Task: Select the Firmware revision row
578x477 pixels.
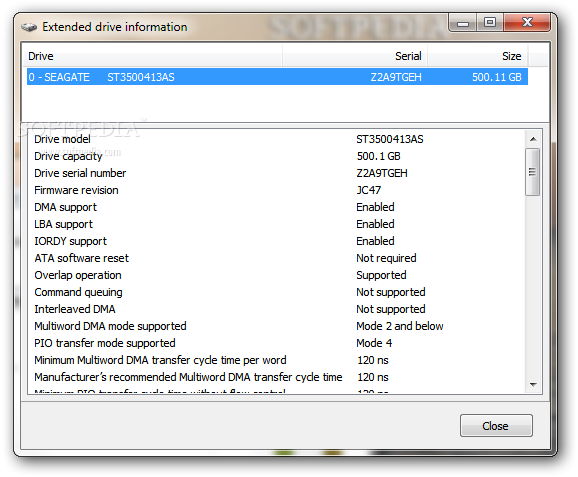Action: 276,190
